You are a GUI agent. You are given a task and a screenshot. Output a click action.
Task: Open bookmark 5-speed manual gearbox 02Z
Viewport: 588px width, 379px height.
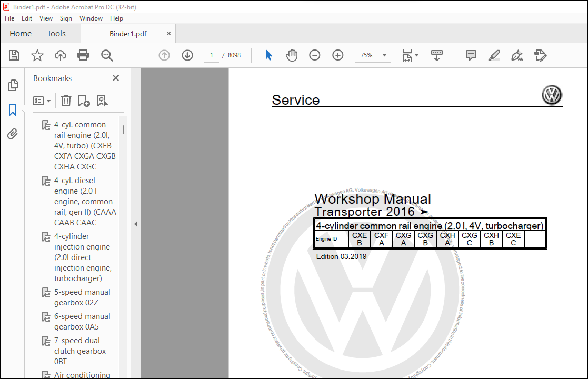(x=82, y=297)
